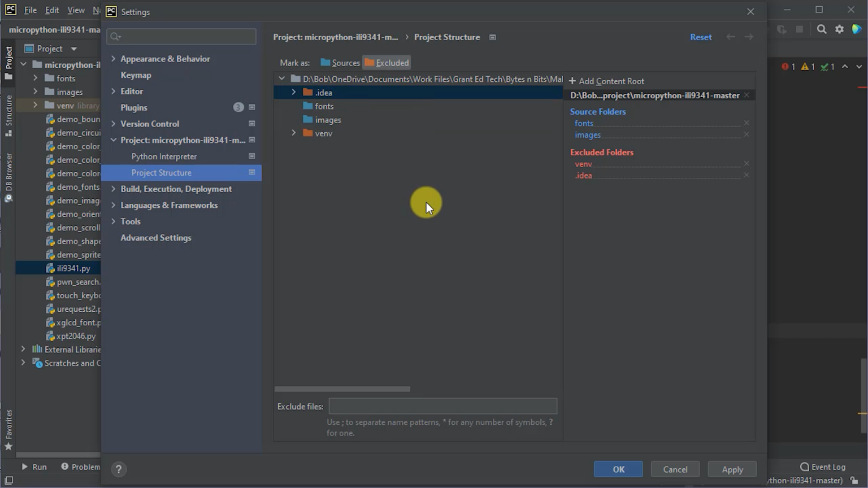Focus the Exclude files input field
The width and height of the screenshot is (868, 488).
442,406
